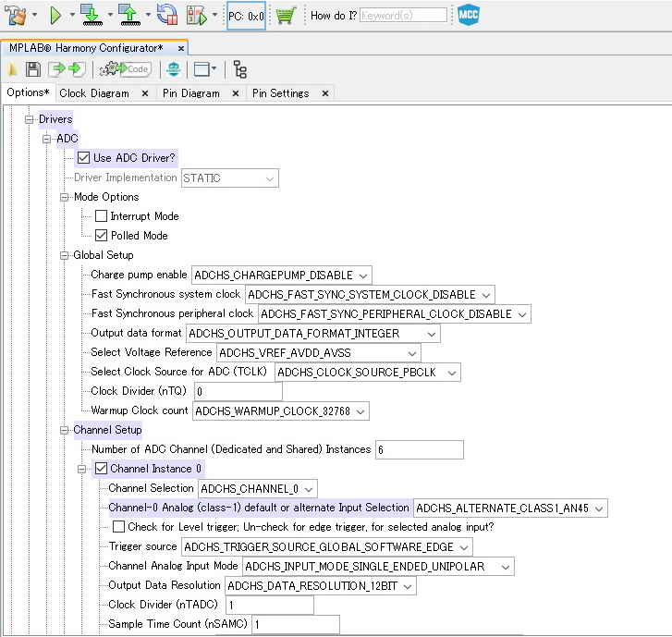
Task: Open the dropdown arrow next to Run button
Action: (x=71, y=16)
